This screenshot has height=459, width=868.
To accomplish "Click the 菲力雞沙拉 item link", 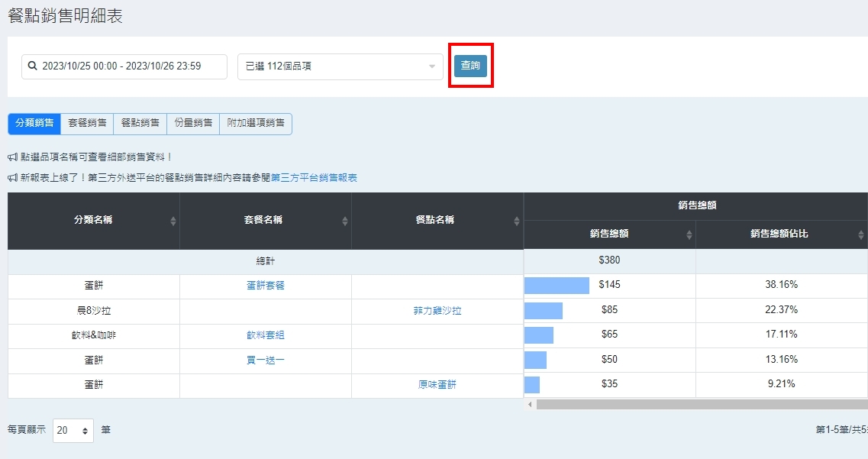I will pos(437,311).
